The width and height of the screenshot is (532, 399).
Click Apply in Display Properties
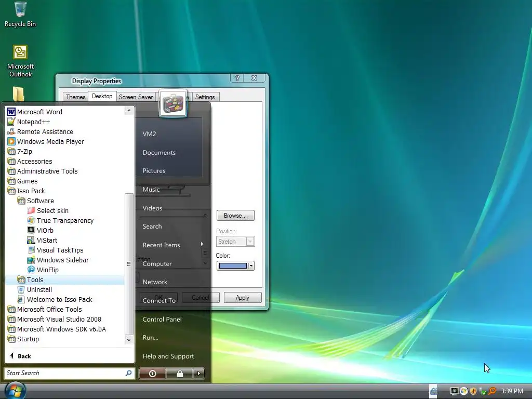243,298
